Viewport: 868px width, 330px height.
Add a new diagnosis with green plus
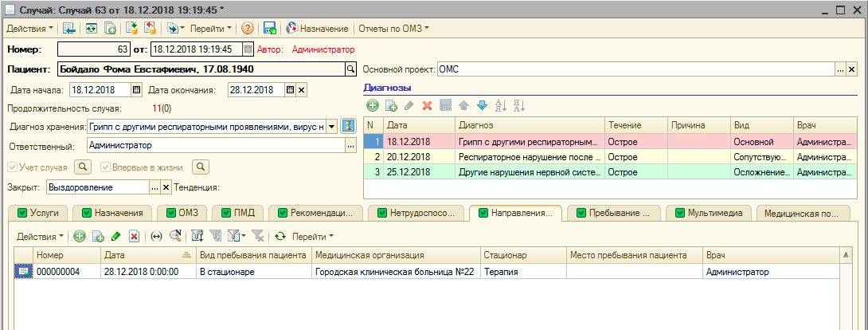[x=372, y=105]
